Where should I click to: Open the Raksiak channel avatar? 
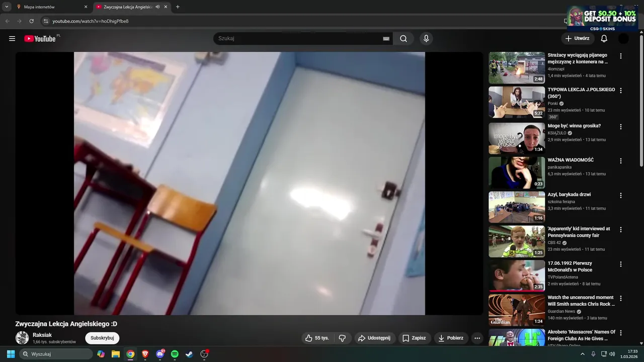point(22,338)
